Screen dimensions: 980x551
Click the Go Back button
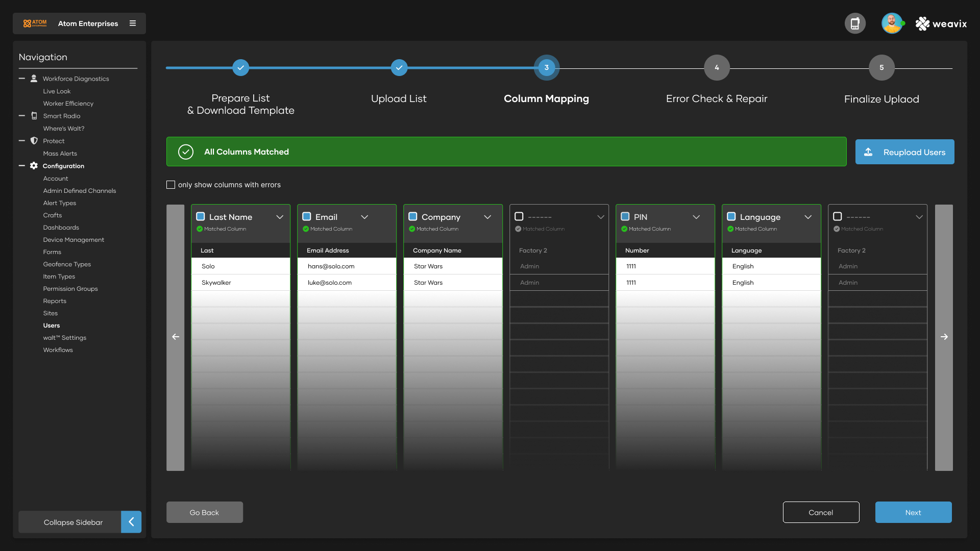point(205,512)
